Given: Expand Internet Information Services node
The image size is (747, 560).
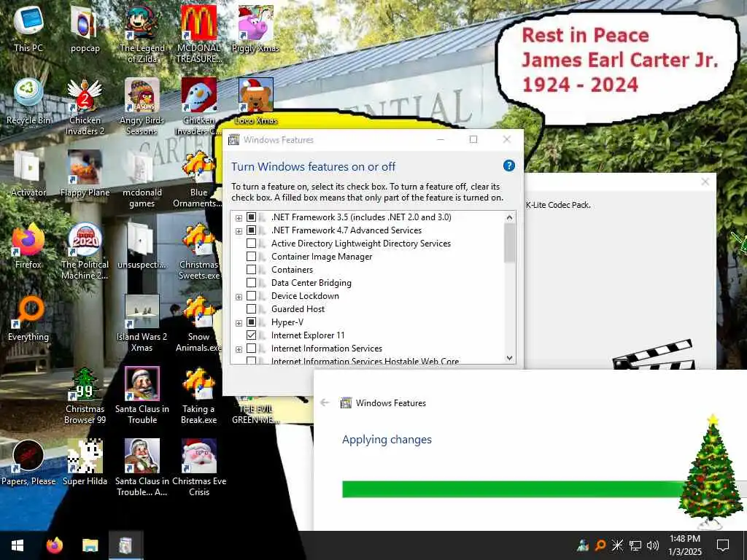Looking at the screenshot, I should 239,349.
